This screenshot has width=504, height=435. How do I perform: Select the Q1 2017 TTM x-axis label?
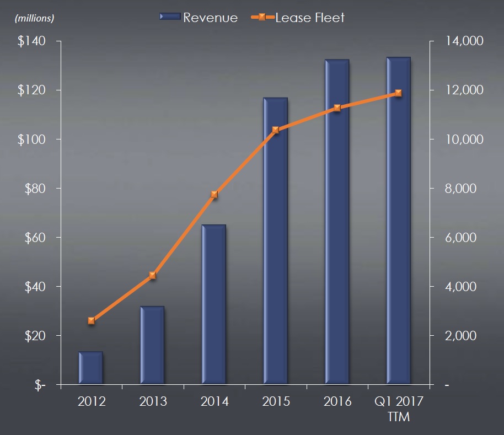click(398, 409)
